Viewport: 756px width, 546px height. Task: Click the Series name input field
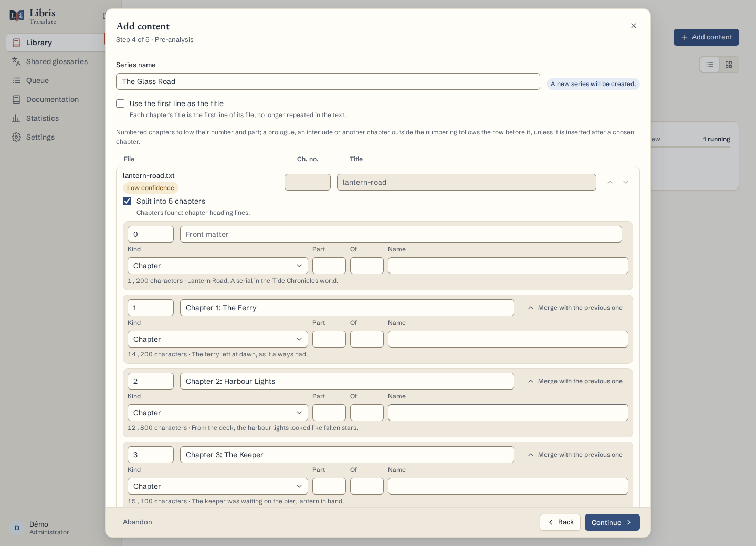tap(328, 81)
